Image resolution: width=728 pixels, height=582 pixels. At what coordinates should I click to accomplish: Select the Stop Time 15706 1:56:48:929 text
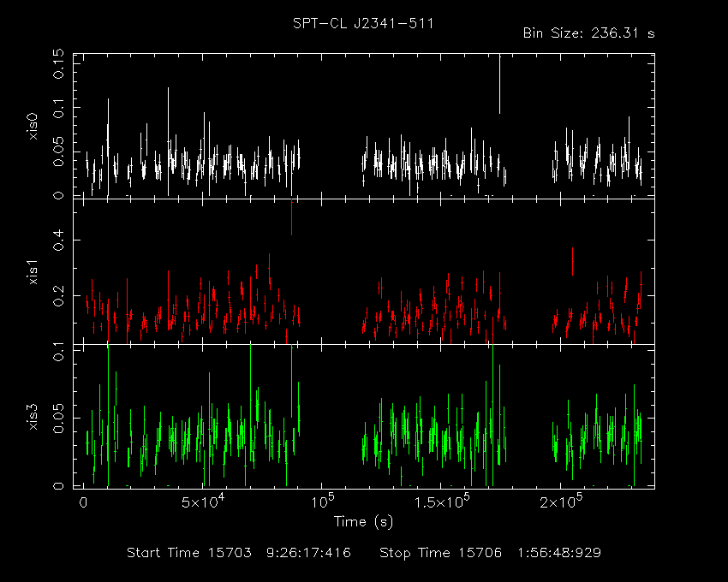tap(490, 553)
